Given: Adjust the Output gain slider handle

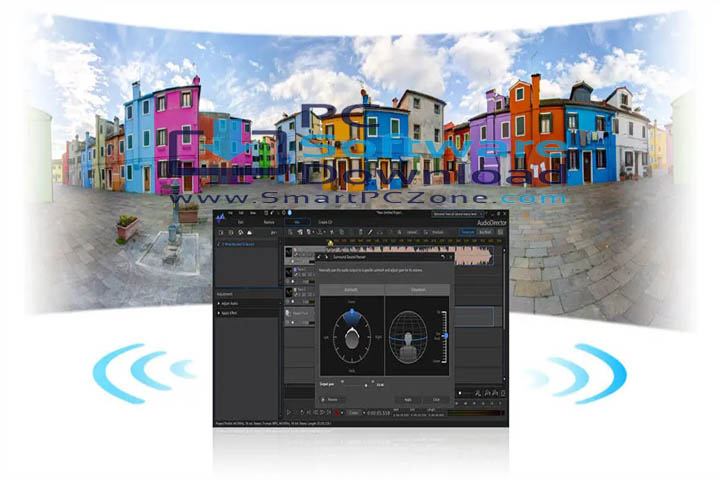Looking at the screenshot, I should click(x=366, y=385).
